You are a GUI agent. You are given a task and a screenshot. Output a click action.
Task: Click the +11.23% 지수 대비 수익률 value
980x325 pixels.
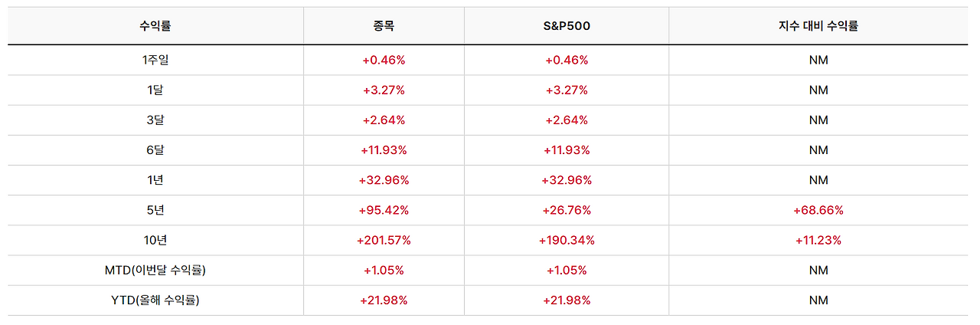pyautogui.click(x=818, y=240)
